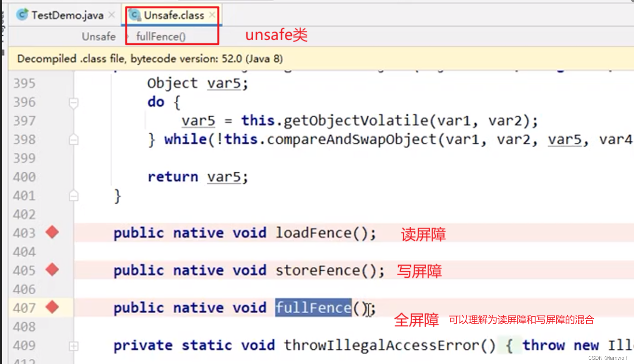
Task: Click 'Object var5;' declaration
Action: click(x=198, y=83)
